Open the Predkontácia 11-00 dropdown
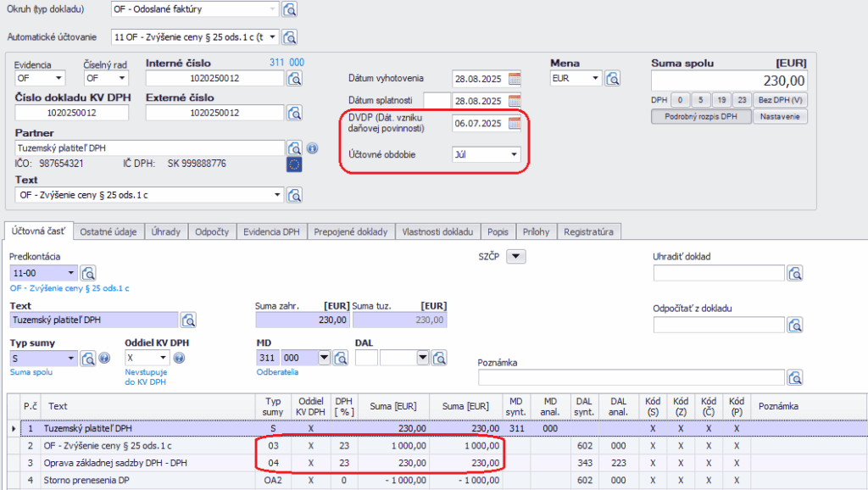 (x=69, y=273)
